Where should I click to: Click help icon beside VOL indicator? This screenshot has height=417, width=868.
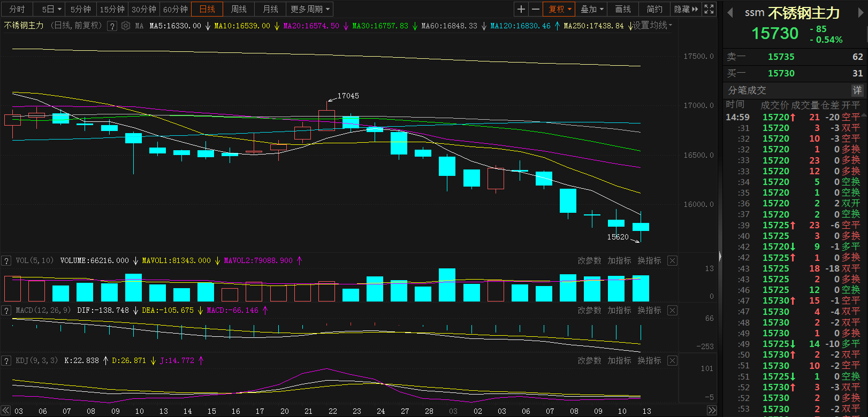[x=6, y=261]
